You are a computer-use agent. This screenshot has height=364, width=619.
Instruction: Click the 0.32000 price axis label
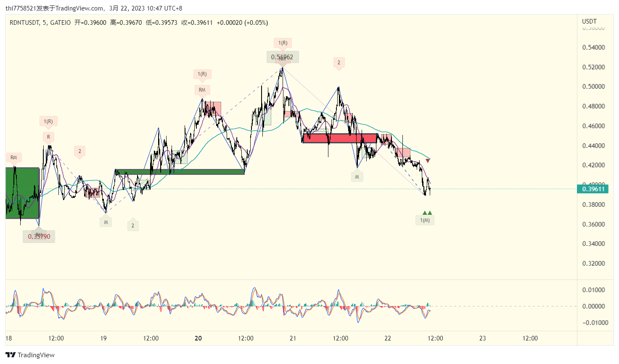click(x=593, y=264)
